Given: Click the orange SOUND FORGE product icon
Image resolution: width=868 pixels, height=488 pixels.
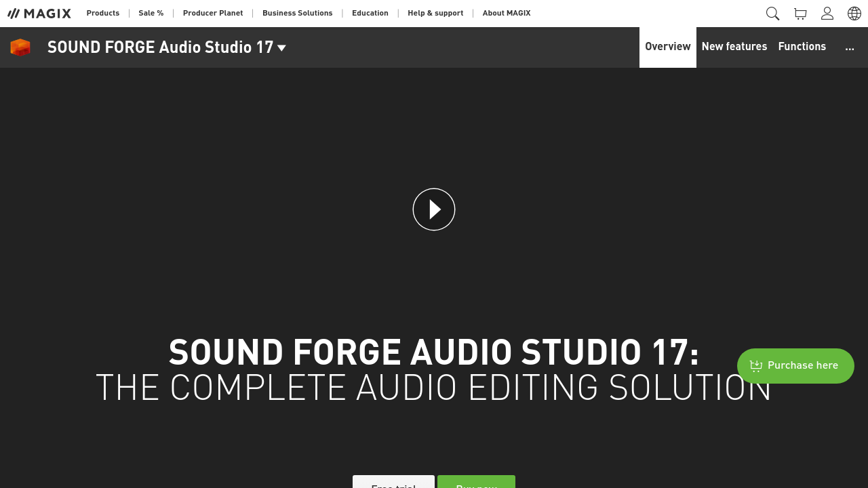Looking at the screenshot, I should (20, 47).
